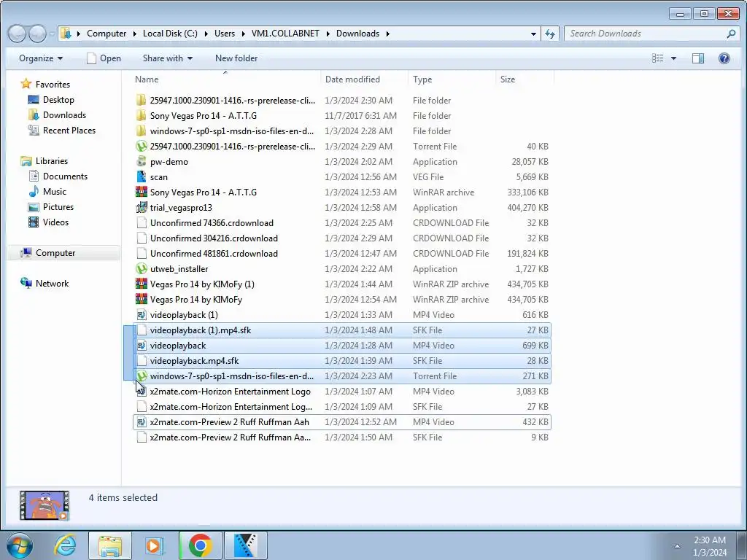Select x2mate.com-Preview 2 Ruff Ruffman Aah MP4
The width and height of the screenshot is (747, 560).
[342, 422]
